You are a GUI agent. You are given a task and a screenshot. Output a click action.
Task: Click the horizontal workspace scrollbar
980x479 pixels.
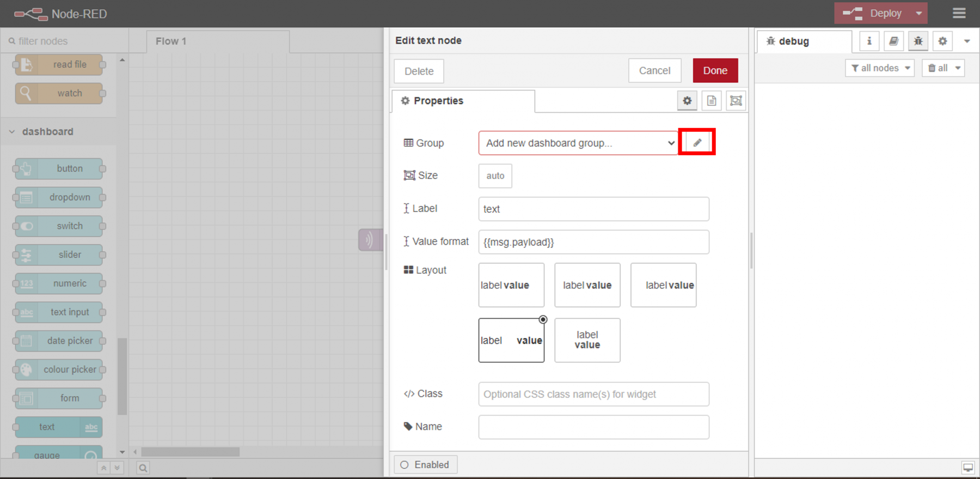click(191, 452)
